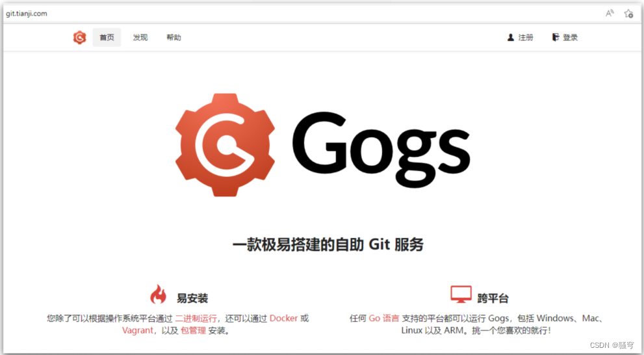Click the user icon beside 注册
Image resolution: width=644 pixels, height=355 pixels.
tap(511, 38)
